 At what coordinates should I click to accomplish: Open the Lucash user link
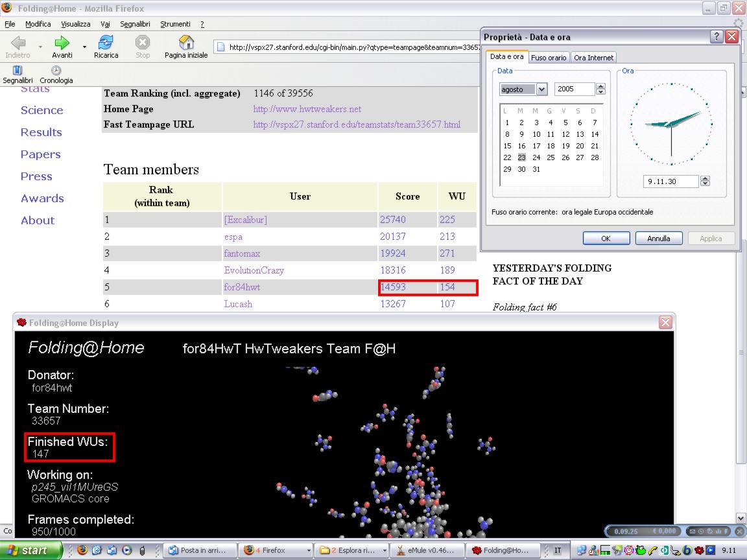coord(238,304)
